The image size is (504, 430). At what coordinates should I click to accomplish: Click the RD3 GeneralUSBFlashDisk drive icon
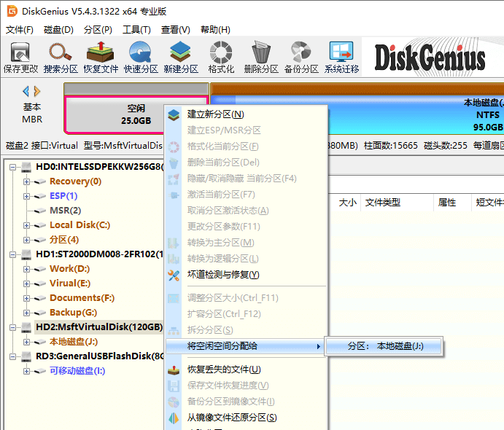tap(26, 356)
